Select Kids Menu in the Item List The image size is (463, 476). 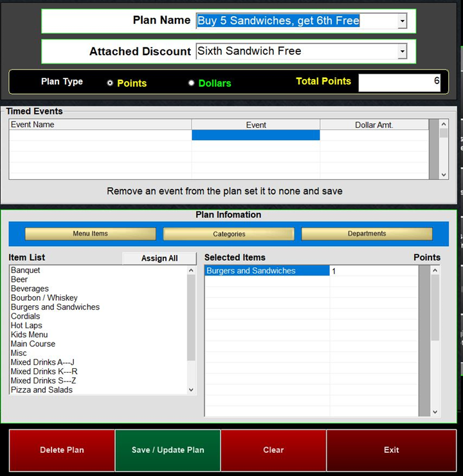[29, 335]
